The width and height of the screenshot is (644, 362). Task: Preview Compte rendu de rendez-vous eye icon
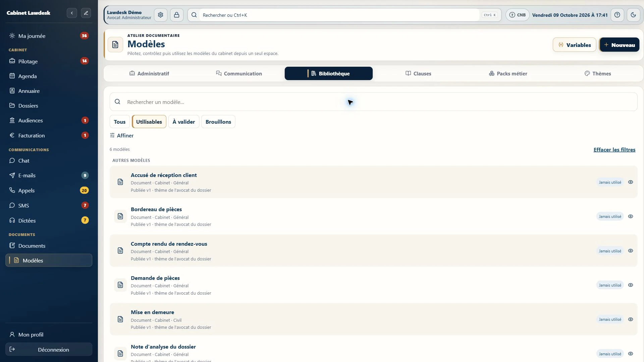[x=631, y=251]
